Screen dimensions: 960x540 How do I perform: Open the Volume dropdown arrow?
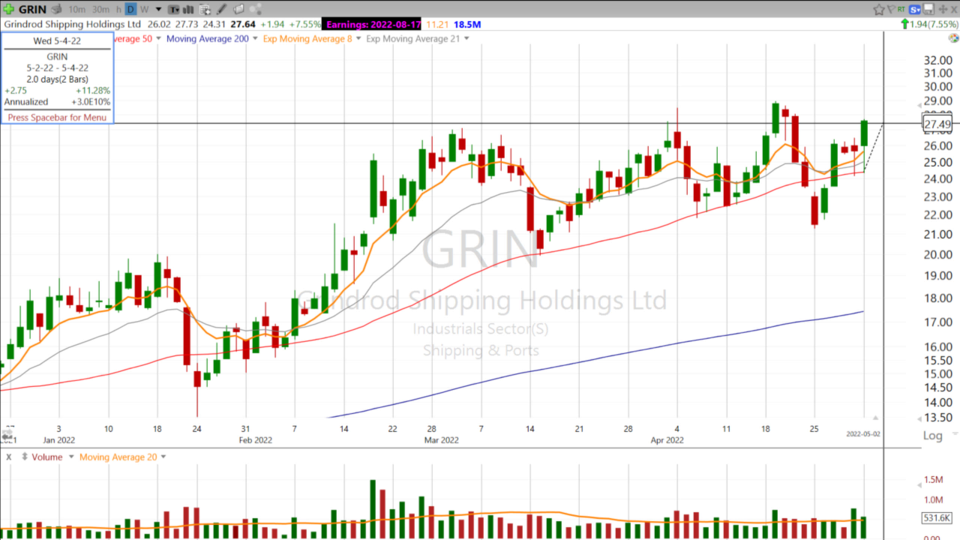coord(71,457)
